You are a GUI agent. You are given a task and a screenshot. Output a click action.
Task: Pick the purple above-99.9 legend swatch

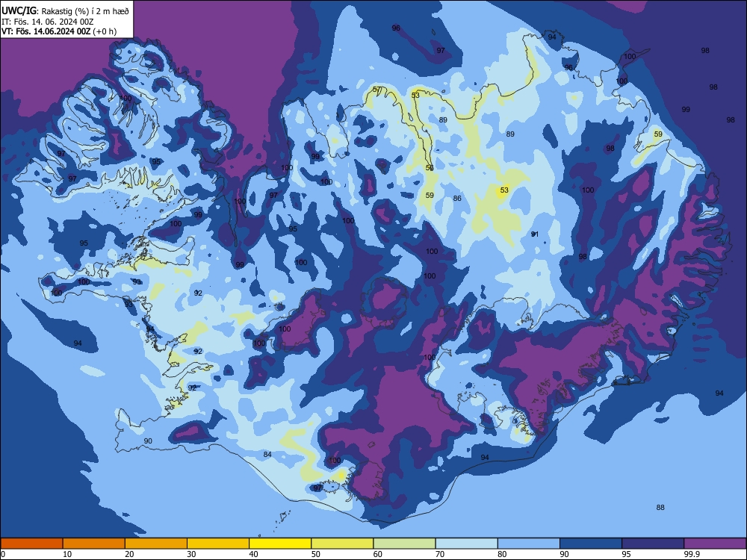[715, 544]
